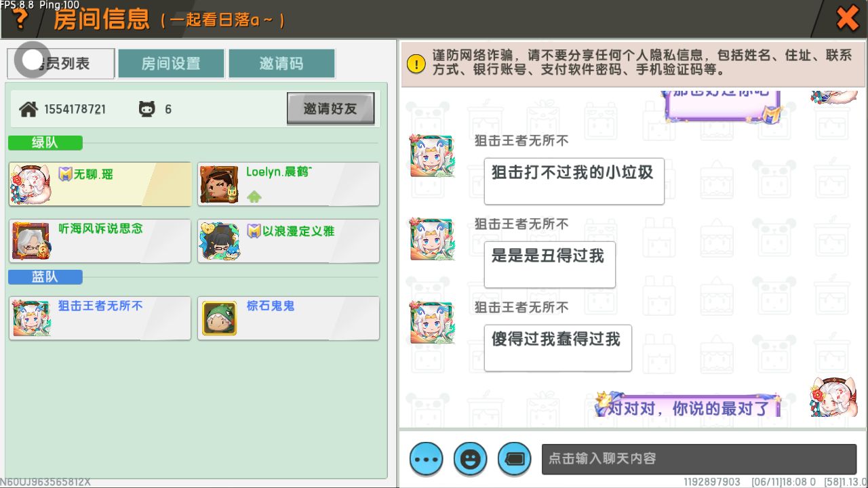Image resolution: width=868 pixels, height=488 pixels.
Task: Click the house icon beside room number
Action: (28, 108)
